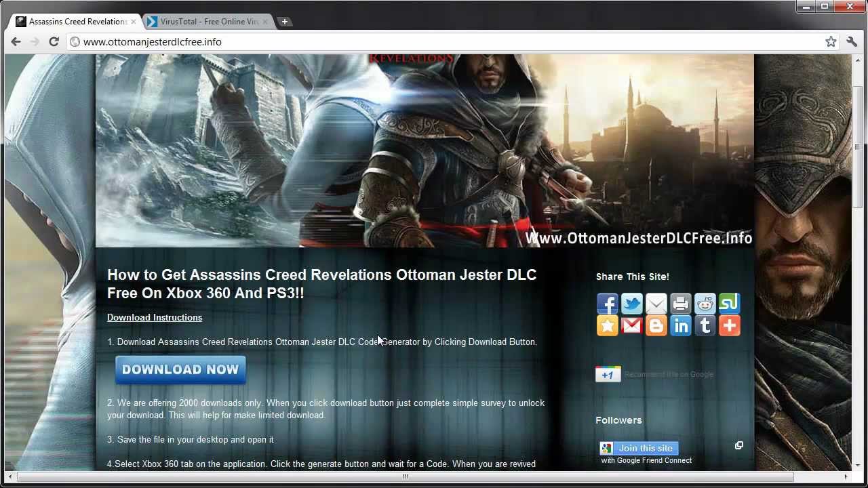Click 'with Google Friend Connect' text
The image size is (868, 488).
(646, 460)
